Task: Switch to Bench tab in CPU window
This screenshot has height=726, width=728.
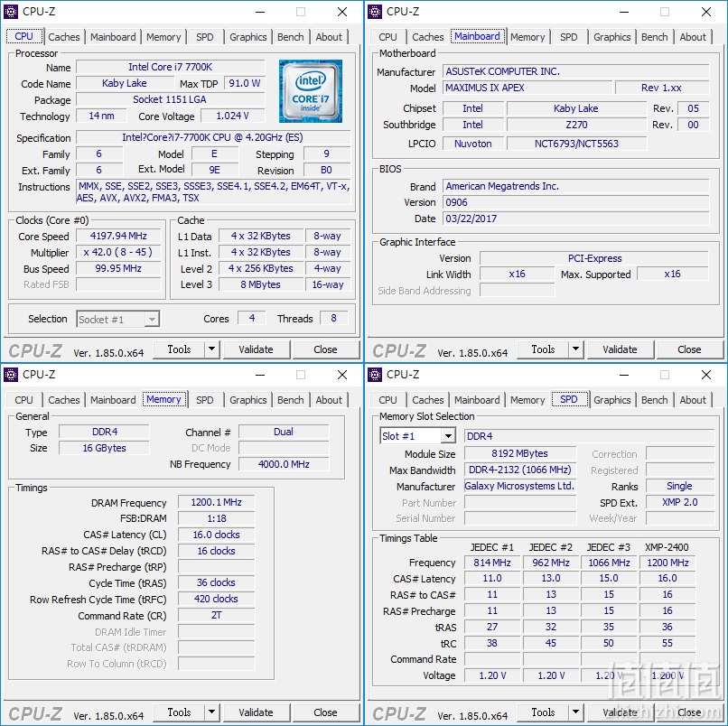Action: pyautogui.click(x=290, y=37)
